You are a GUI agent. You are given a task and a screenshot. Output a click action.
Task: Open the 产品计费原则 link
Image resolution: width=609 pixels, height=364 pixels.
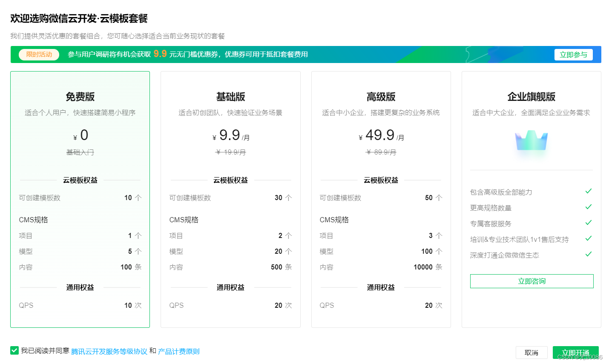179,351
